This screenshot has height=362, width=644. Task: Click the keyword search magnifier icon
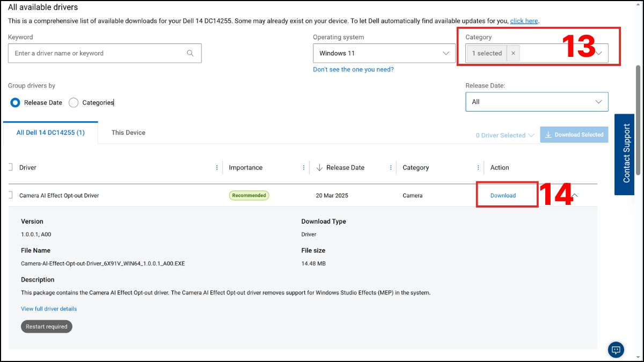(x=190, y=53)
